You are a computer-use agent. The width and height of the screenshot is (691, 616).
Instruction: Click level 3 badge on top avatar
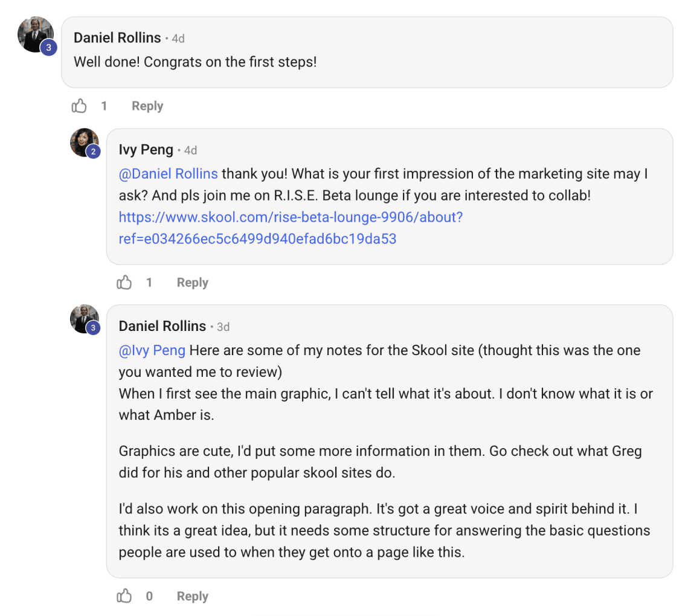point(48,48)
